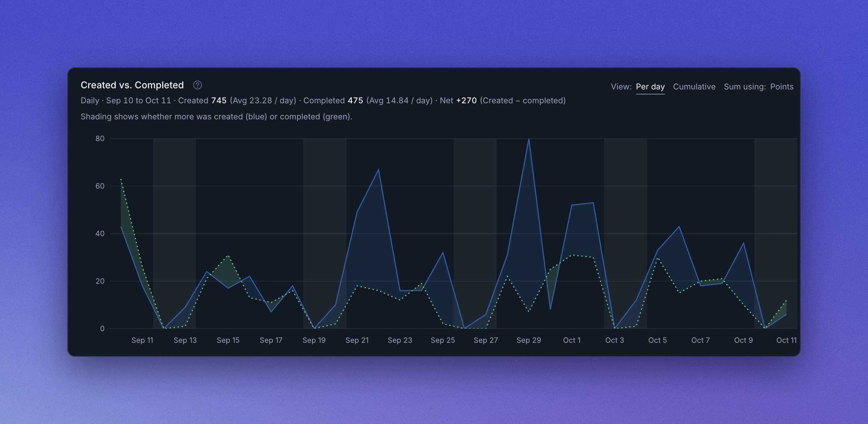The image size is (868, 424).
Task: Select the Oct 1 x-axis label
Action: pyautogui.click(x=572, y=340)
